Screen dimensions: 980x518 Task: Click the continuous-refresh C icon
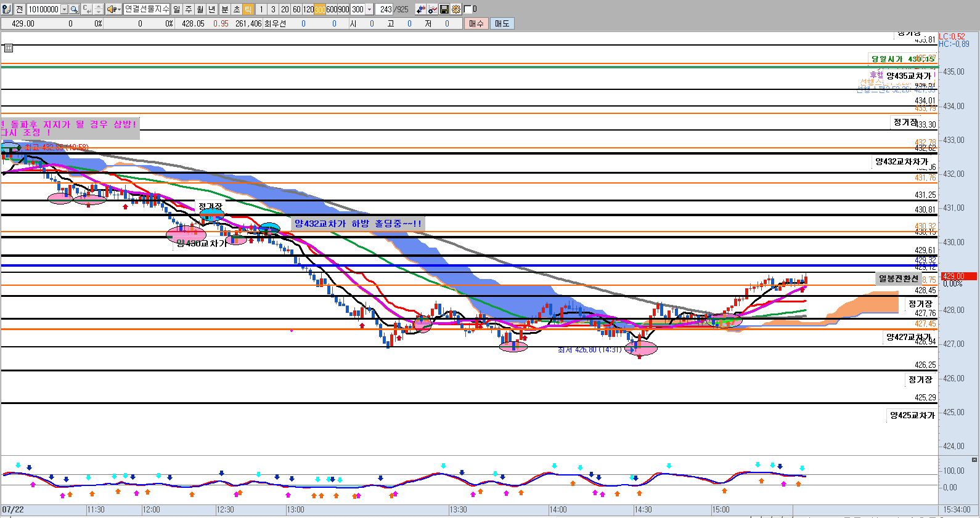pos(87,9)
